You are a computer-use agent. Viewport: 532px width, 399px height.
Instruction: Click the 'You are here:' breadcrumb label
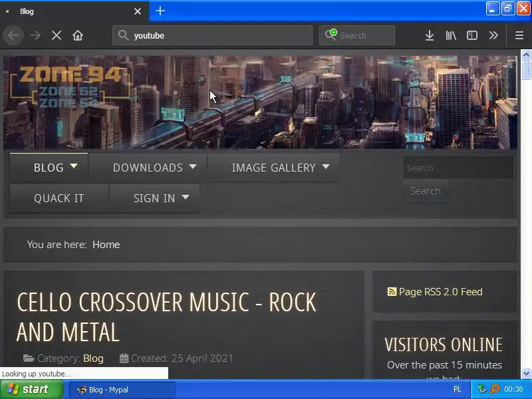click(57, 245)
